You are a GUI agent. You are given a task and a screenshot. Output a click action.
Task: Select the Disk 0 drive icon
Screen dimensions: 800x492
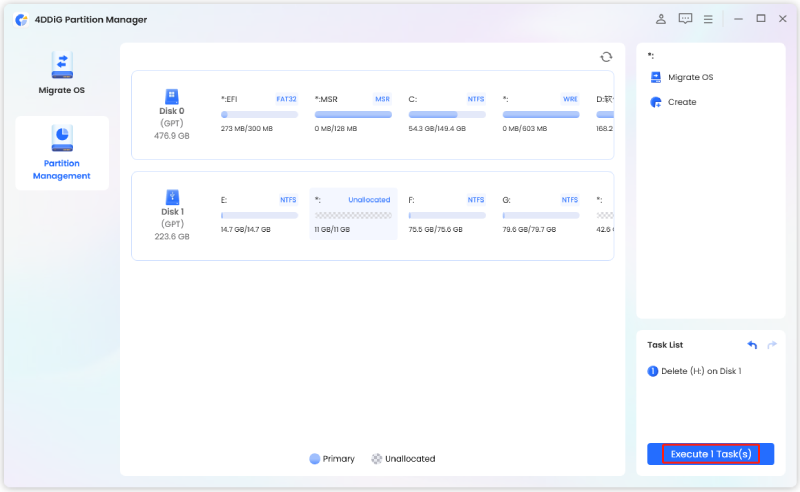coord(171,96)
